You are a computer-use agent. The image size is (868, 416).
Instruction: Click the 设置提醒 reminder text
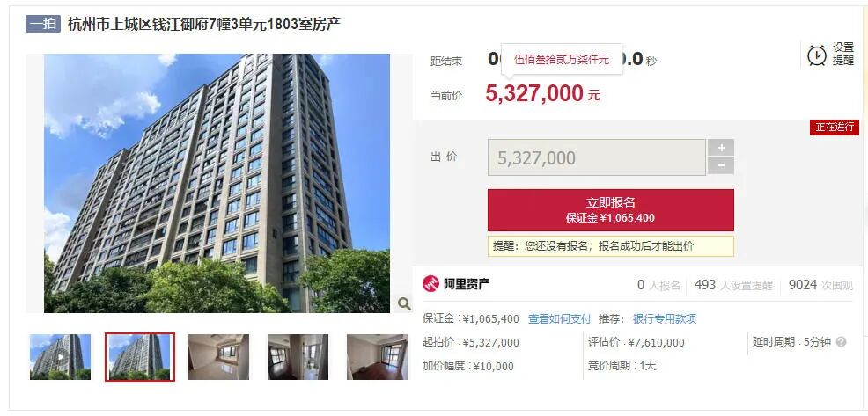pos(843,55)
